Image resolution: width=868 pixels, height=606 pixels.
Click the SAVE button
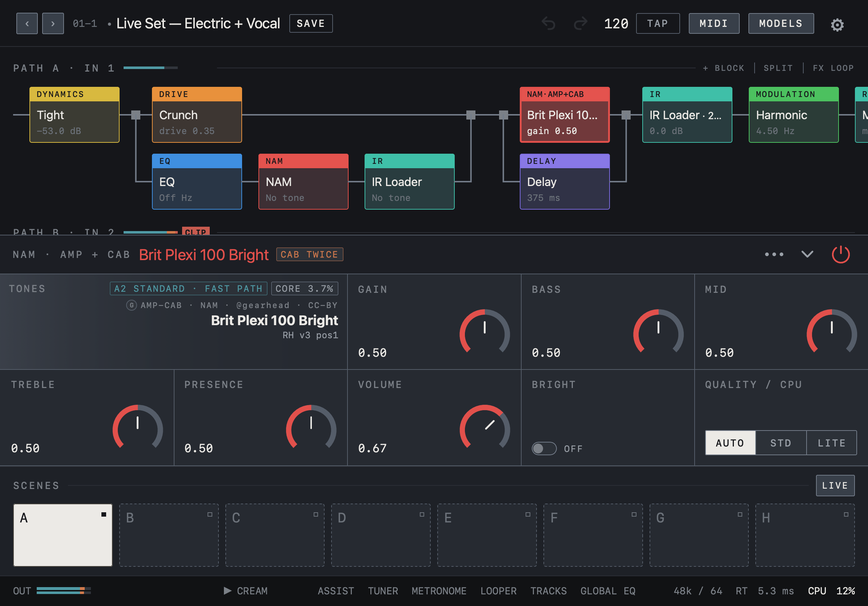tap(311, 23)
